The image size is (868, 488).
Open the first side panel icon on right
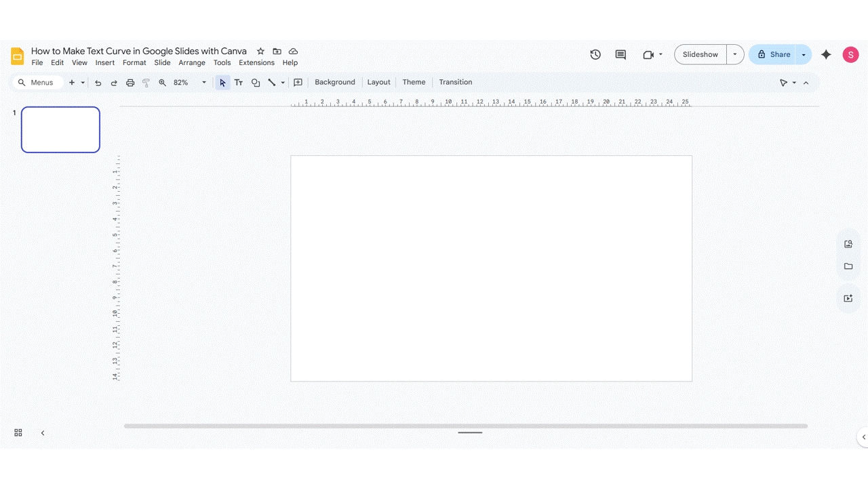(x=848, y=244)
